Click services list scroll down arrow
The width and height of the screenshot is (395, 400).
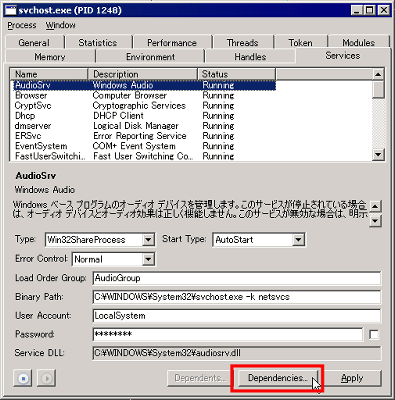pos(378,155)
